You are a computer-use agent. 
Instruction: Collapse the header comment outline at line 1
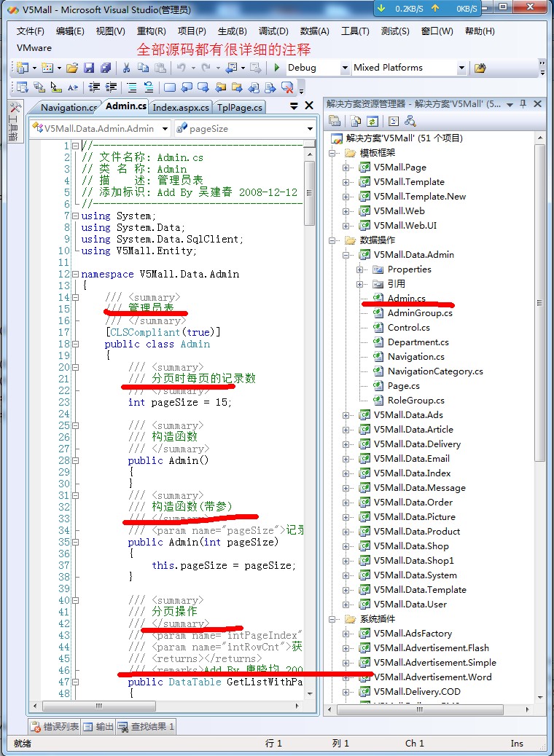tap(75, 145)
